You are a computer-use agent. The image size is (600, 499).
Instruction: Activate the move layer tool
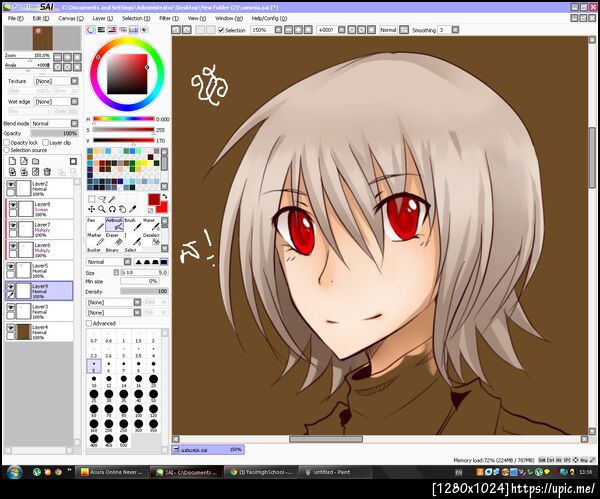pyautogui.click(x=91, y=209)
